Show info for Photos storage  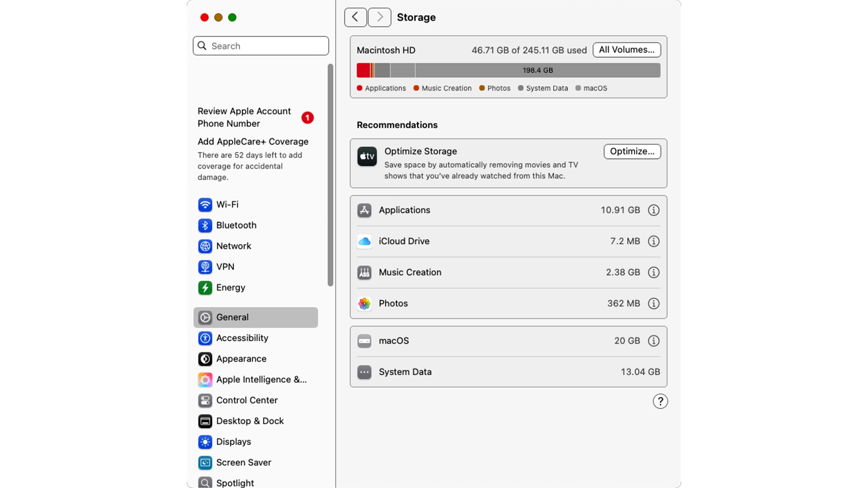654,304
